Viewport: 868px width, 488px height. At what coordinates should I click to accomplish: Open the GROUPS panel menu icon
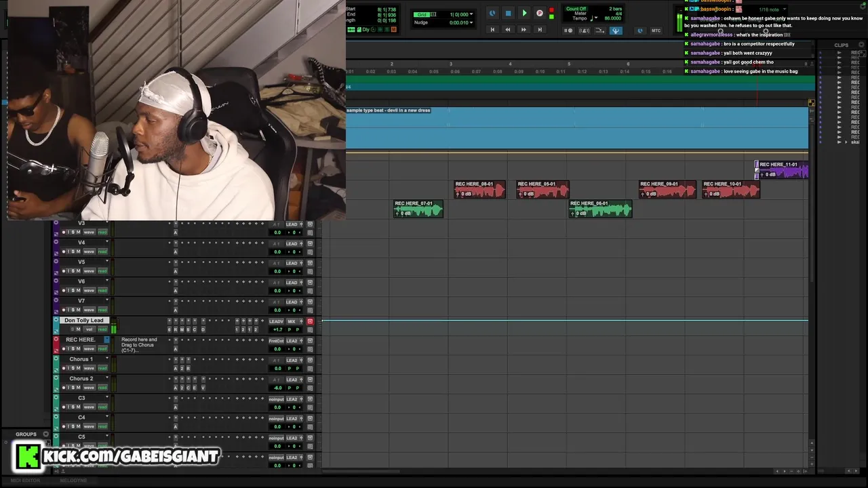(46, 434)
